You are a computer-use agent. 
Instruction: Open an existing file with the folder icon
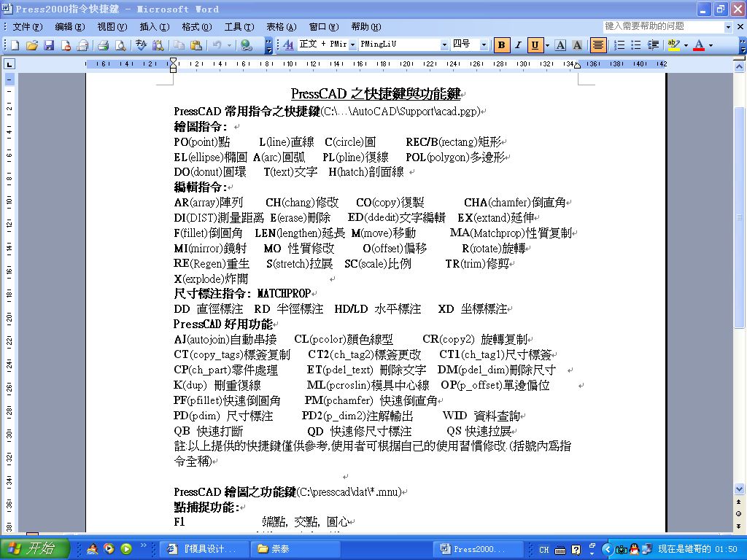[32, 45]
